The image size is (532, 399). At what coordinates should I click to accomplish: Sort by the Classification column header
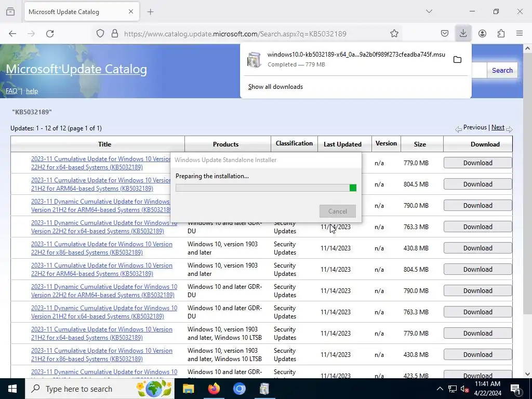pyautogui.click(x=294, y=143)
